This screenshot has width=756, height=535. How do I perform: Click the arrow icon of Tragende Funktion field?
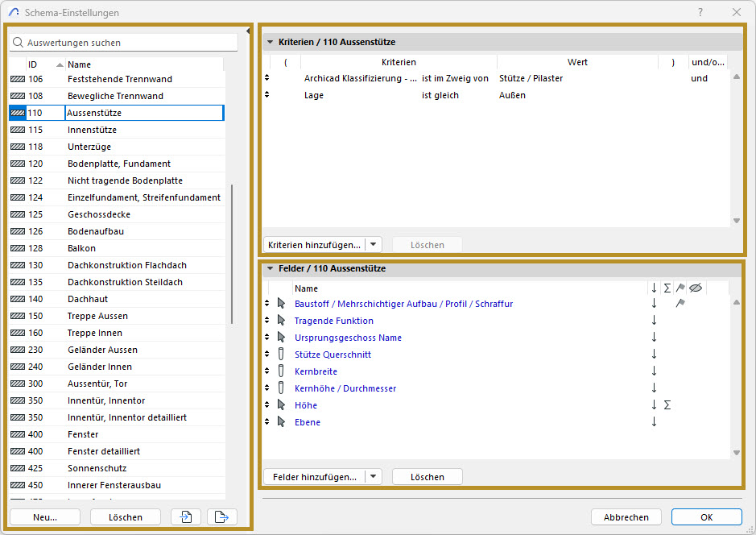[281, 321]
